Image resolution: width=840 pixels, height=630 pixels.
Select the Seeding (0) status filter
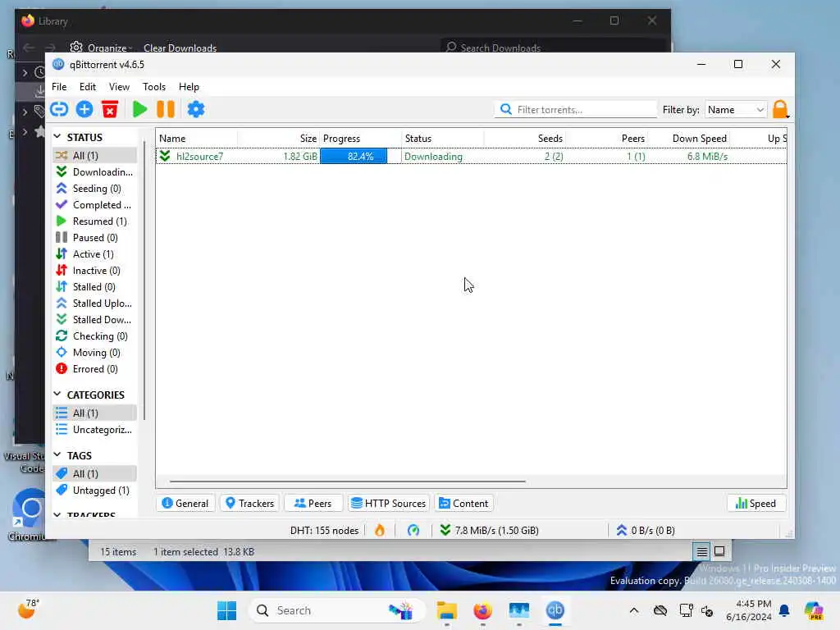click(x=94, y=189)
